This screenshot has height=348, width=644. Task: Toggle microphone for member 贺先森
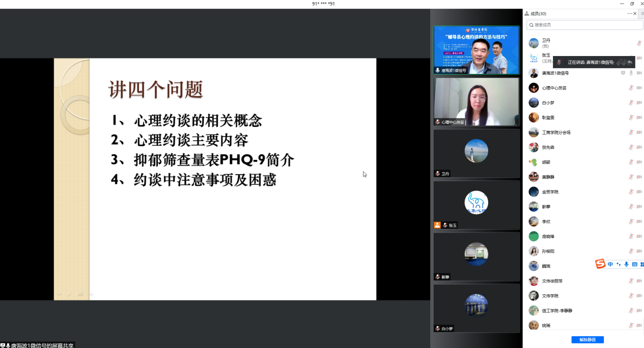pos(631,147)
